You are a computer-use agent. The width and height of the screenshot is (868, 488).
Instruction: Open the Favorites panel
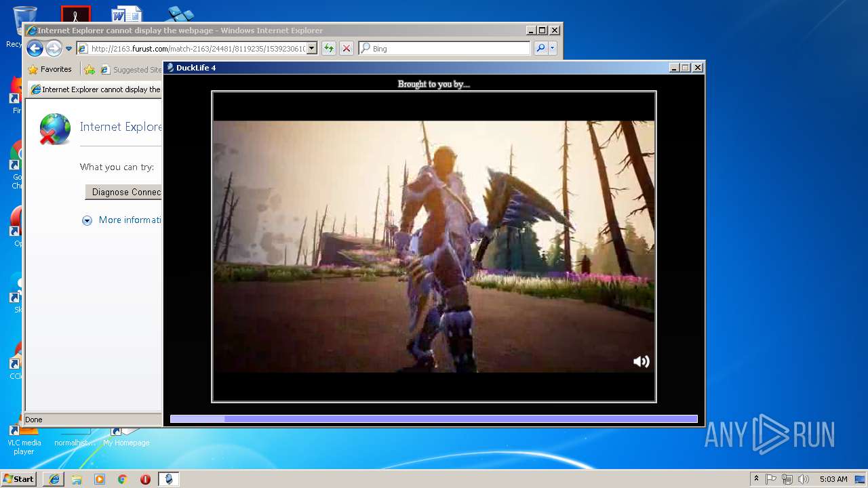(x=50, y=69)
